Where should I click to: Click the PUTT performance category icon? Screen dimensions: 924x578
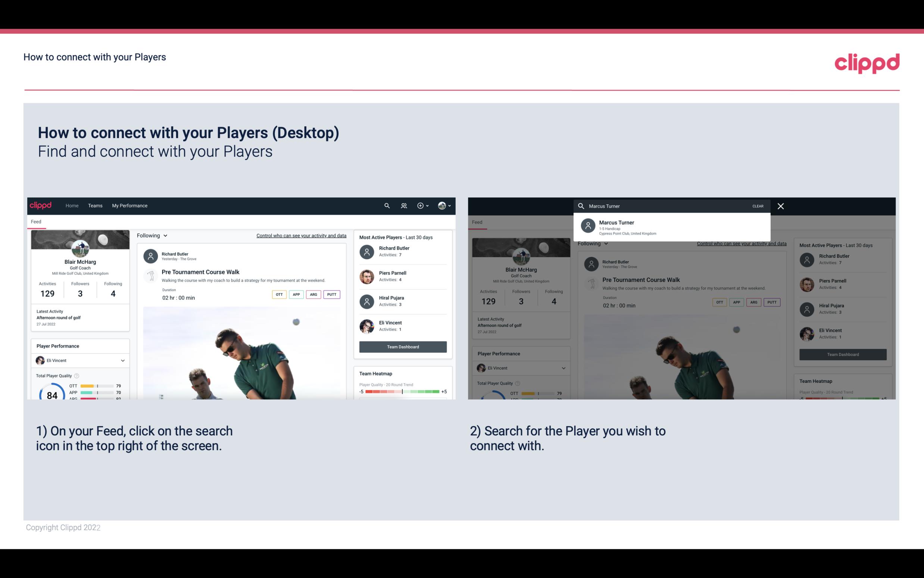[332, 293]
